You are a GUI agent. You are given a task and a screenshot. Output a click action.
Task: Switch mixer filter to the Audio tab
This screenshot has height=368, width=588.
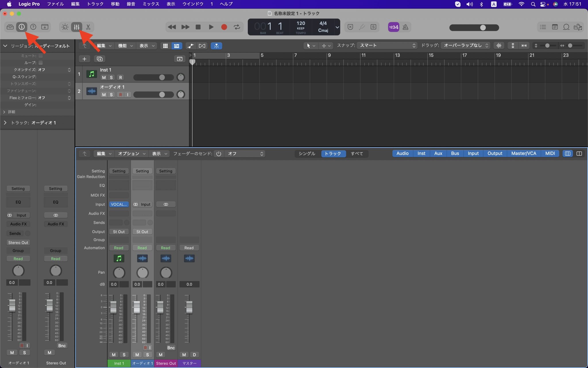click(x=402, y=153)
